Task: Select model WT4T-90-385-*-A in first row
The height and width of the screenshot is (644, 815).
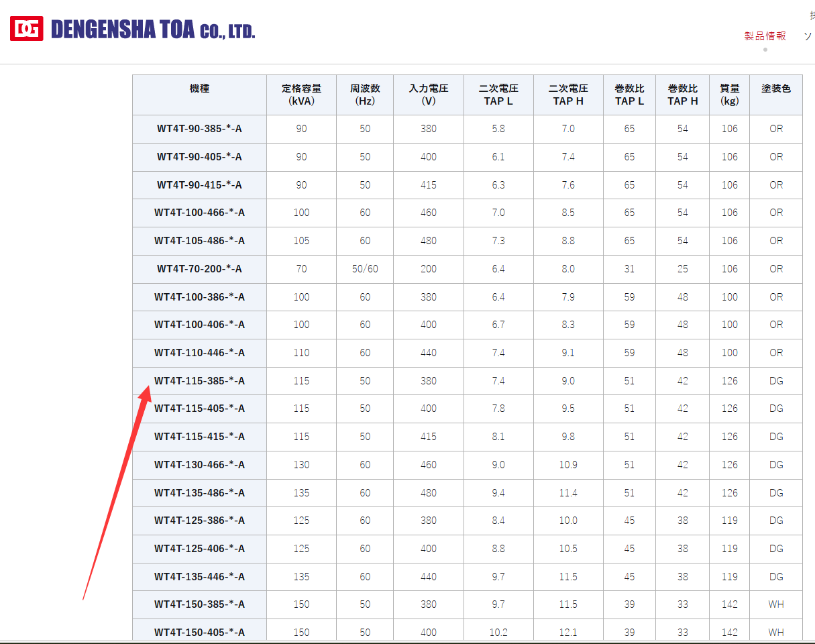Action: click(199, 129)
